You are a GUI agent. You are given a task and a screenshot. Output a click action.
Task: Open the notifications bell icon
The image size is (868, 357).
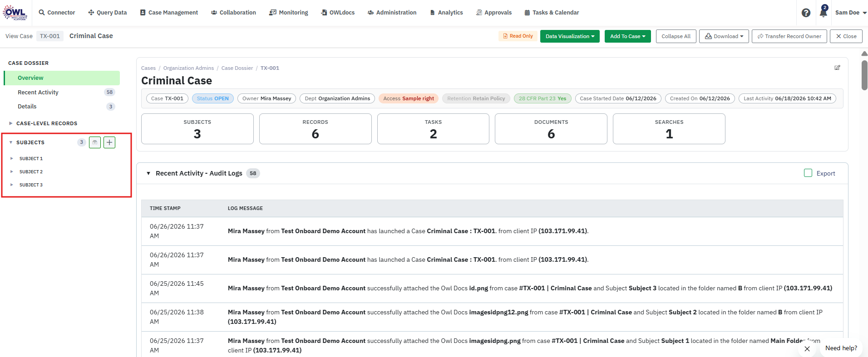coord(823,12)
